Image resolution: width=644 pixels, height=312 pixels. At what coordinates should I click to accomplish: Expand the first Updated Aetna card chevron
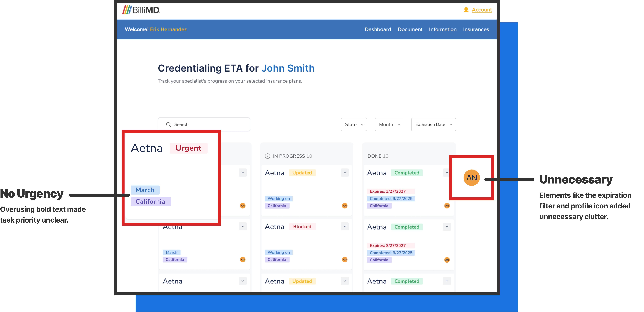point(344,173)
